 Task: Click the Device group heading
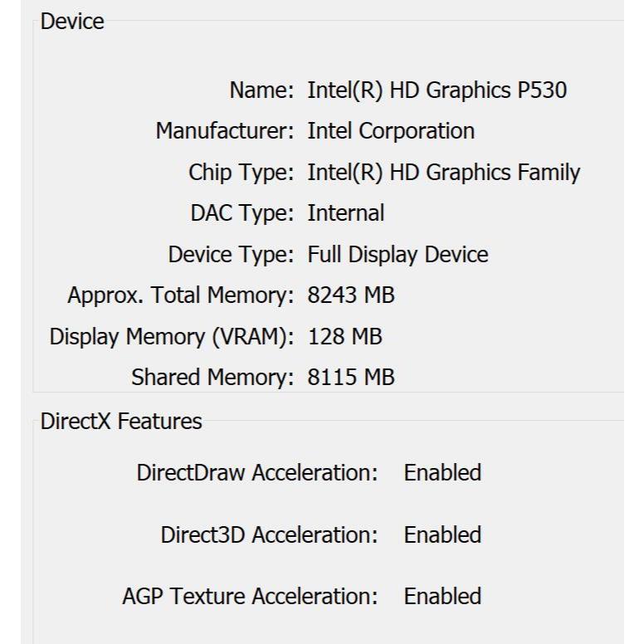72,22
